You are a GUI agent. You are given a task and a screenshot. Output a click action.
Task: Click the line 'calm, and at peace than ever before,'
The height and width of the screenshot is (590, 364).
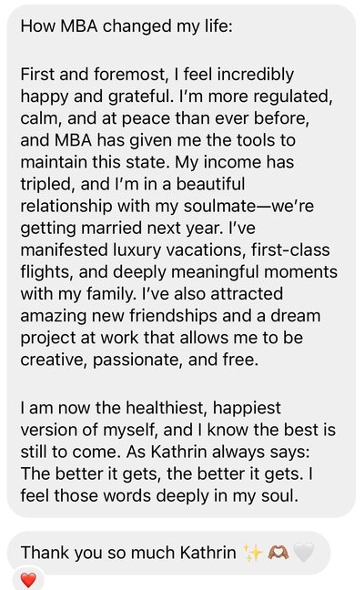pos(165,118)
